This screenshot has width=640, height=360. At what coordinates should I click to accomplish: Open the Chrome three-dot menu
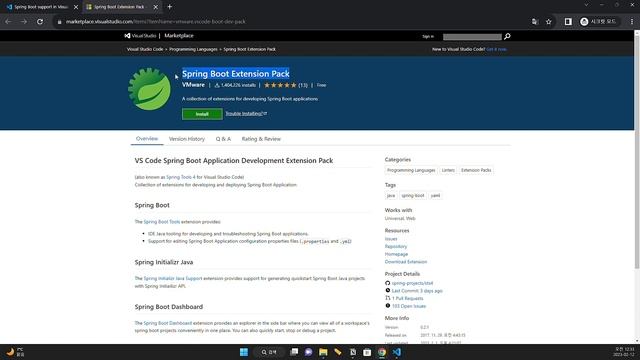631,22
